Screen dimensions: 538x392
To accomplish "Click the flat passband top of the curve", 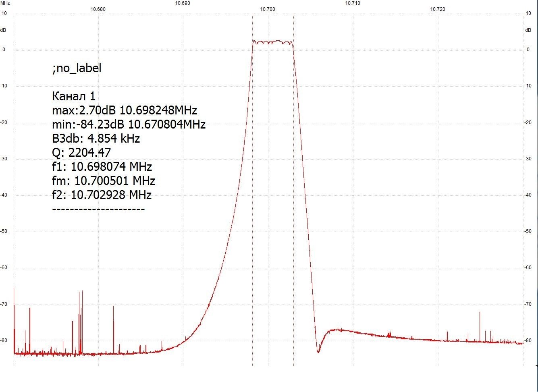I will pyautogui.click(x=273, y=42).
